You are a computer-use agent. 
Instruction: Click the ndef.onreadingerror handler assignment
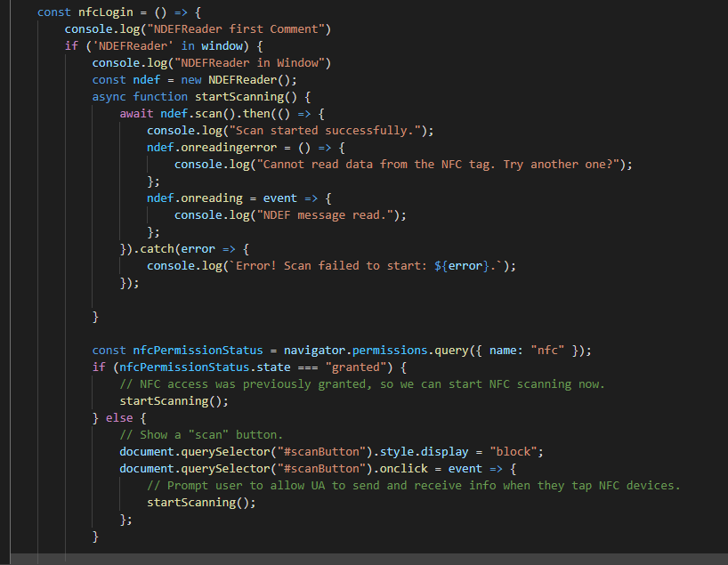pos(214,147)
